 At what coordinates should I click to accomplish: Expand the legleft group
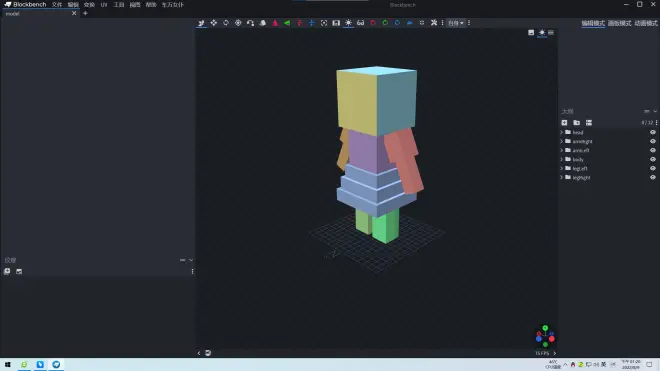pos(562,168)
